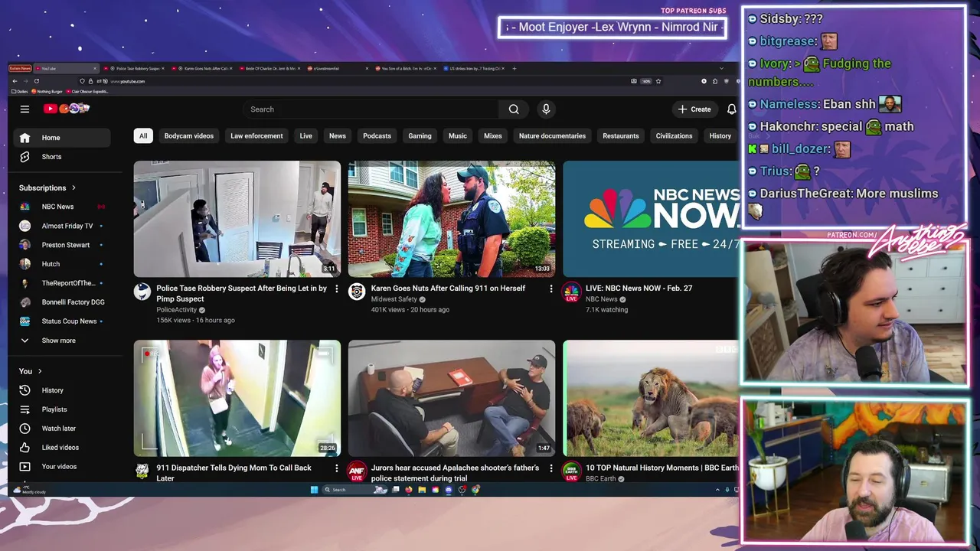The image size is (980, 551).
Task: Open Watch later in sidebar
Action: (x=61, y=429)
